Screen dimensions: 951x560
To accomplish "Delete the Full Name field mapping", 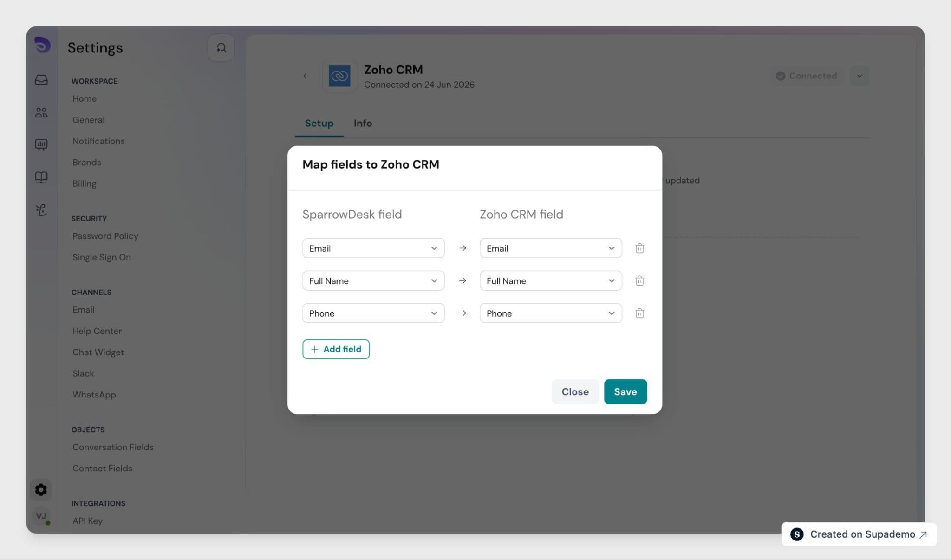I will click(639, 280).
